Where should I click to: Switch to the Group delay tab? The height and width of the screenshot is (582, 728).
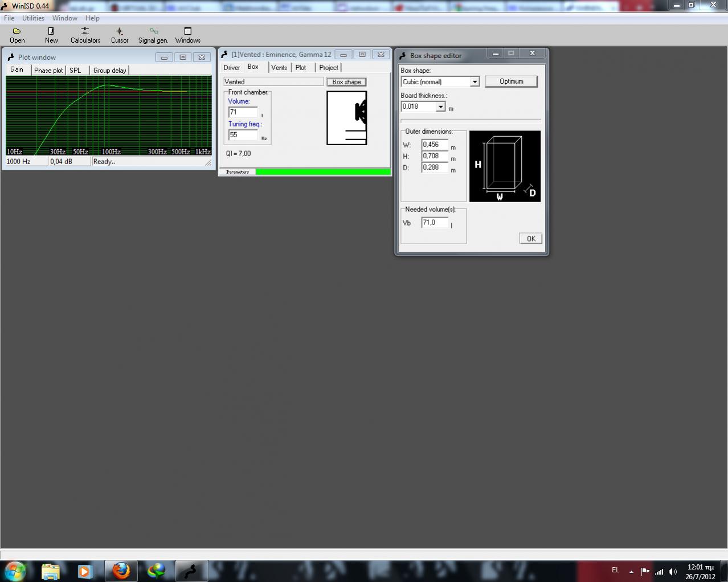(x=109, y=71)
